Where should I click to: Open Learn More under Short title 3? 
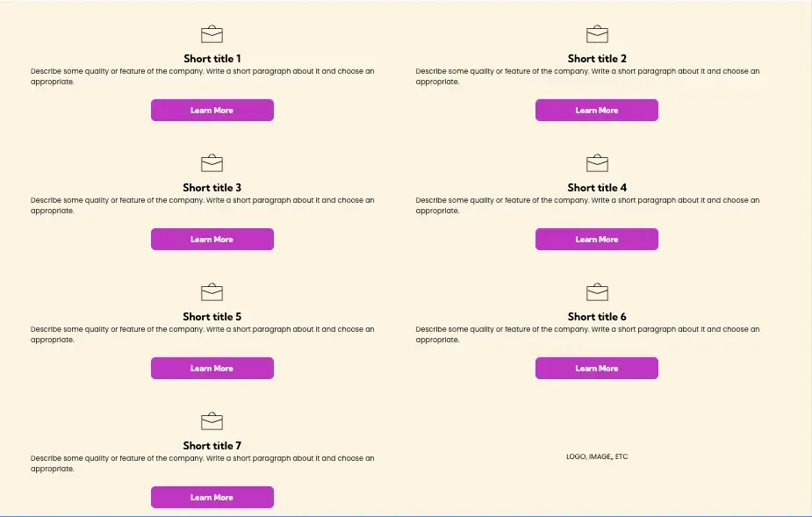pos(212,240)
